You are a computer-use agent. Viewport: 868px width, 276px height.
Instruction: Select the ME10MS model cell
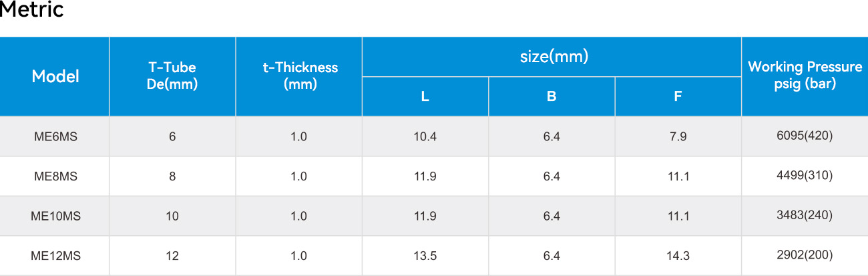pyautogui.click(x=55, y=216)
